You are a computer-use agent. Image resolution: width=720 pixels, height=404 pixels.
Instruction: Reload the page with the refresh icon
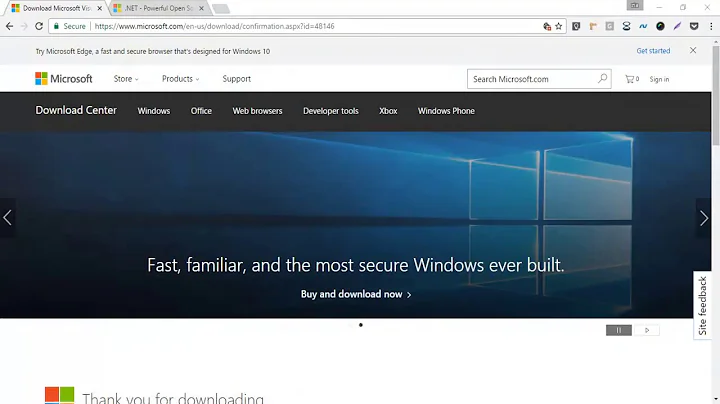click(x=39, y=26)
